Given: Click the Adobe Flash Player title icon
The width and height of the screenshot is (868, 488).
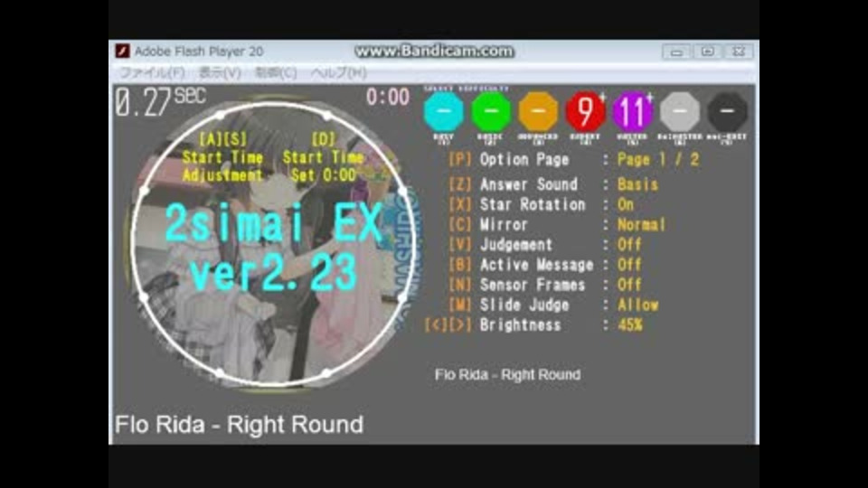Looking at the screenshot, I should tap(122, 51).
